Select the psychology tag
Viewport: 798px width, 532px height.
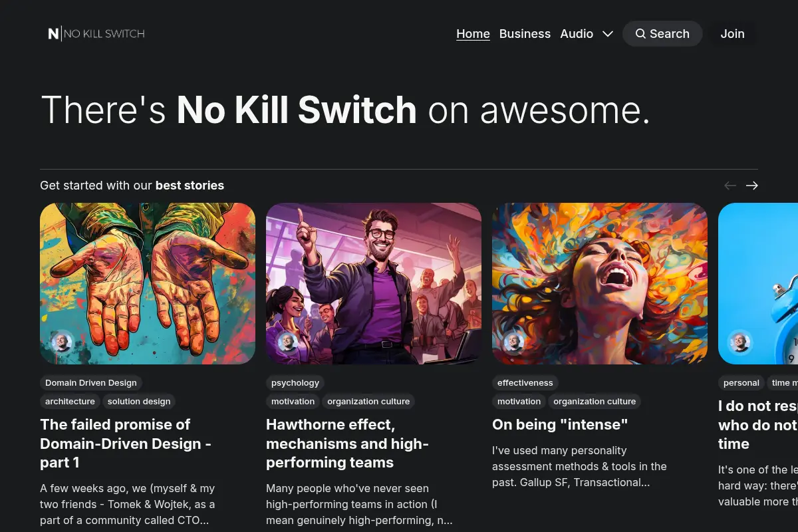click(295, 382)
